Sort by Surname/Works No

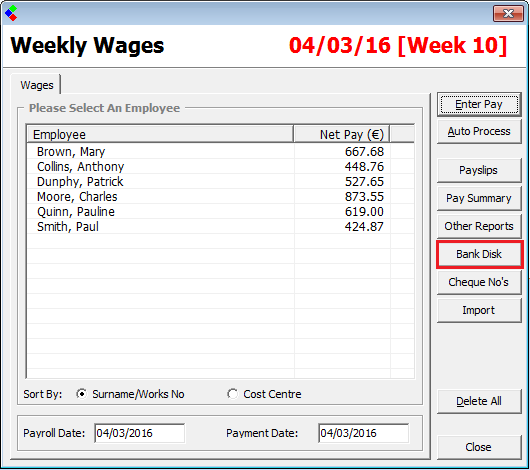(x=130, y=394)
